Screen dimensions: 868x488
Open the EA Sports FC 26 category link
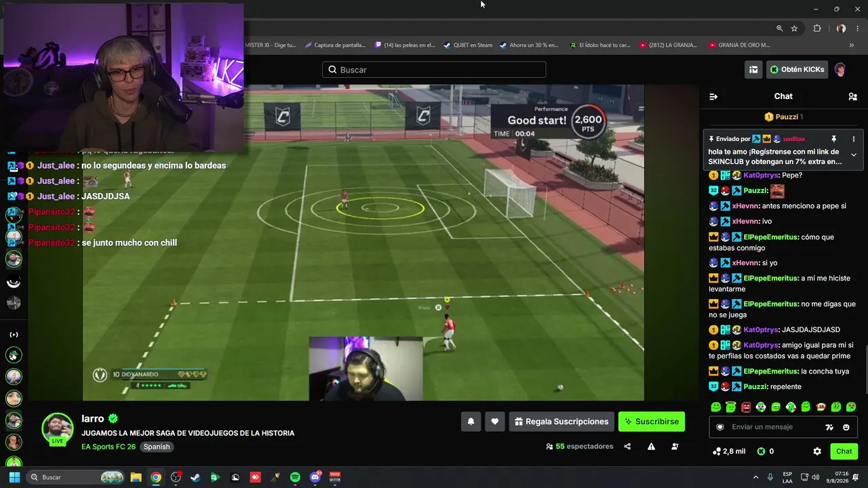108,447
